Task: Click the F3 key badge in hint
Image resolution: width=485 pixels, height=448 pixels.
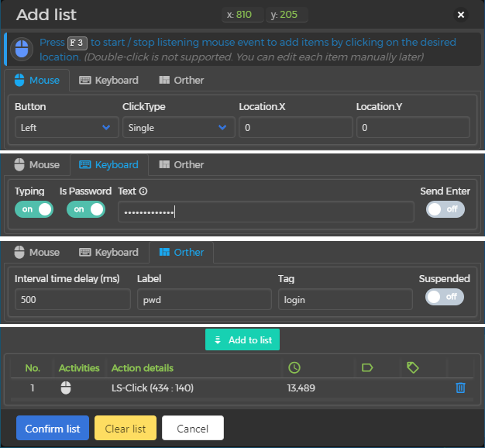Action: point(77,43)
